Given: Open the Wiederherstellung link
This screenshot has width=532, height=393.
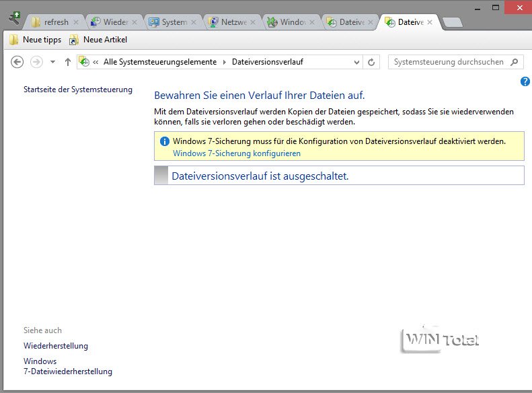Looking at the screenshot, I should tap(56, 346).
